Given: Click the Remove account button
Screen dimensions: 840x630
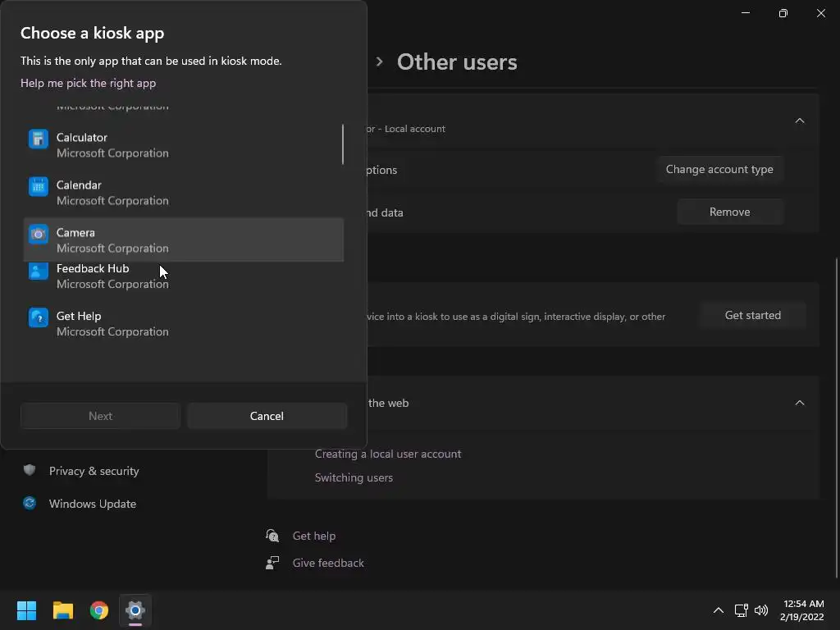Looking at the screenshot, I should (x=729, y=212).
